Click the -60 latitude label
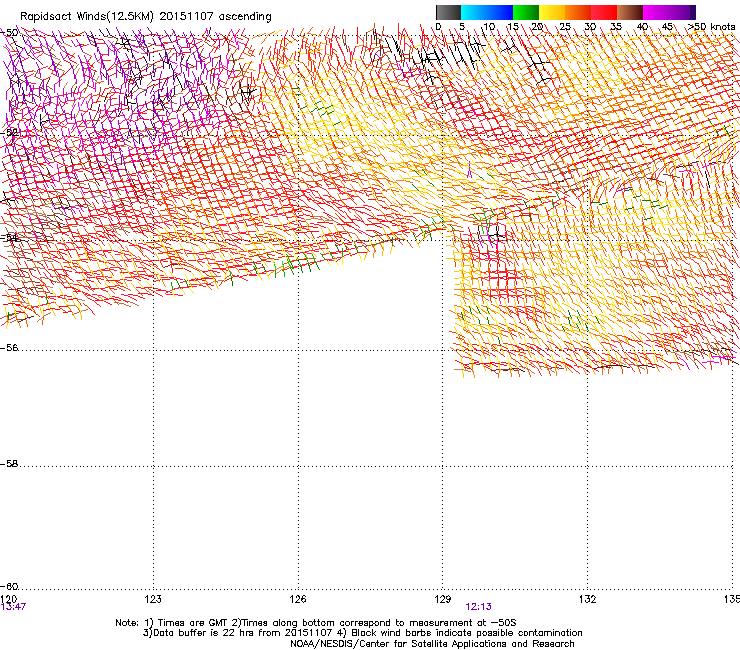This screenshot has width=740, height=650. pyautogui.click(x=9, y=587)
